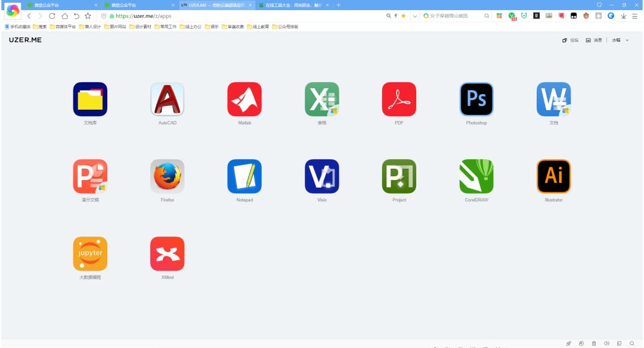
Task: Reload the current page
Action: (52, 16)
